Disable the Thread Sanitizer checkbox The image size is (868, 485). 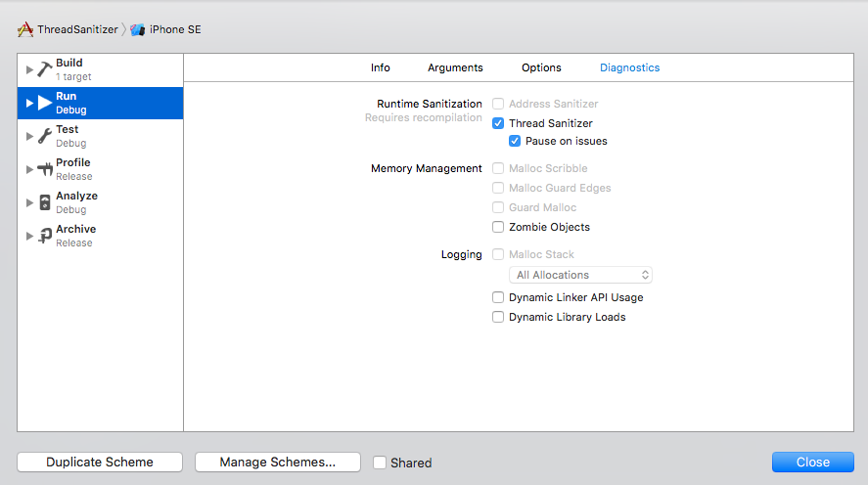pos(498,123)
